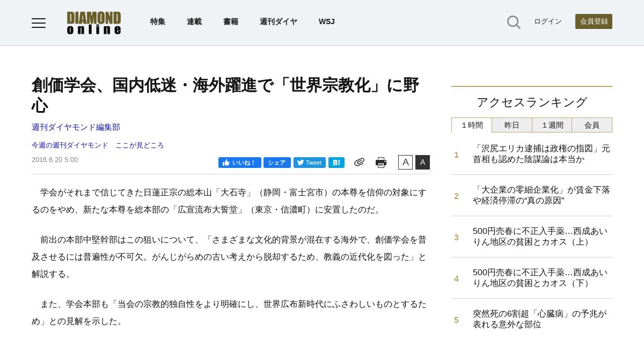Viewport: 644px width, 338px height.
Task: Click the Diamond Online logo
Action: tap(94, 23)
